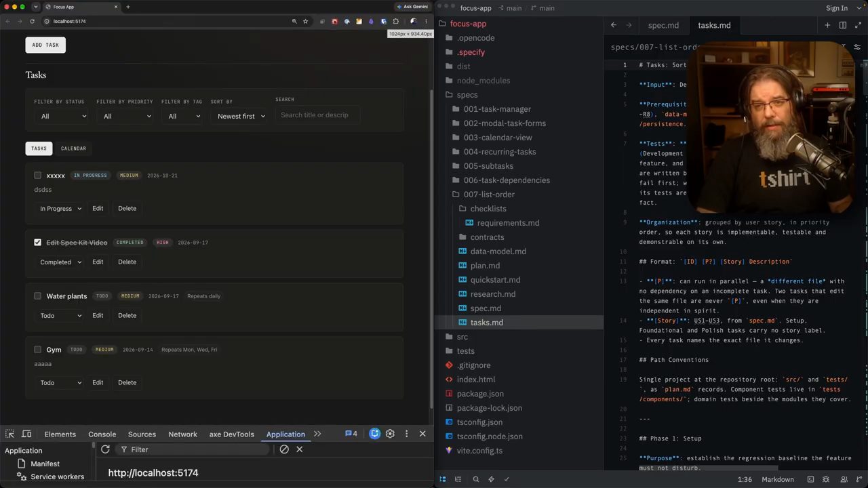Expand the 001-task-manager folder
Screen dimensions: 868x488
click(x=496, y=109)
